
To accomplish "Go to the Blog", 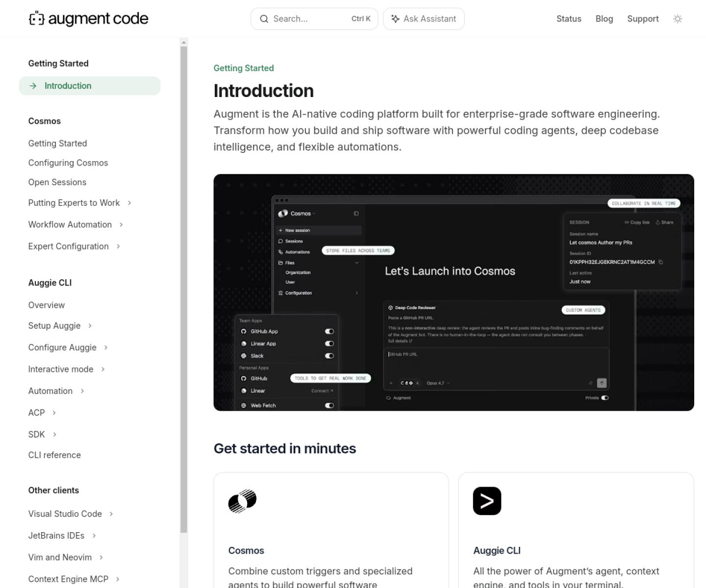I will pos(604,19).
